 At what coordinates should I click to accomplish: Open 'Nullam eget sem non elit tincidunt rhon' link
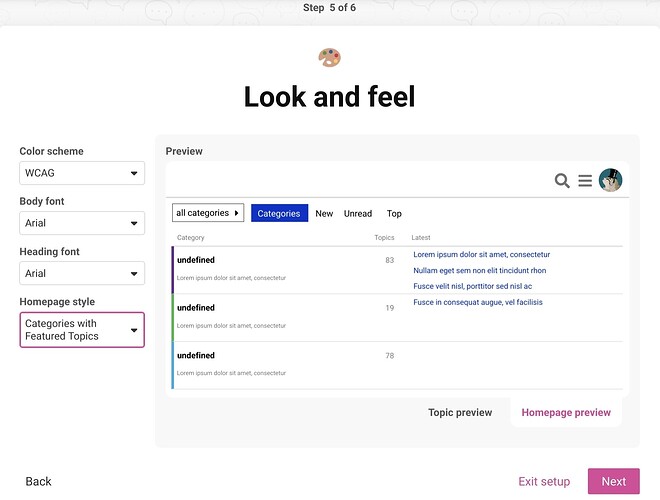pyautogui.click(x=479, y=271)
